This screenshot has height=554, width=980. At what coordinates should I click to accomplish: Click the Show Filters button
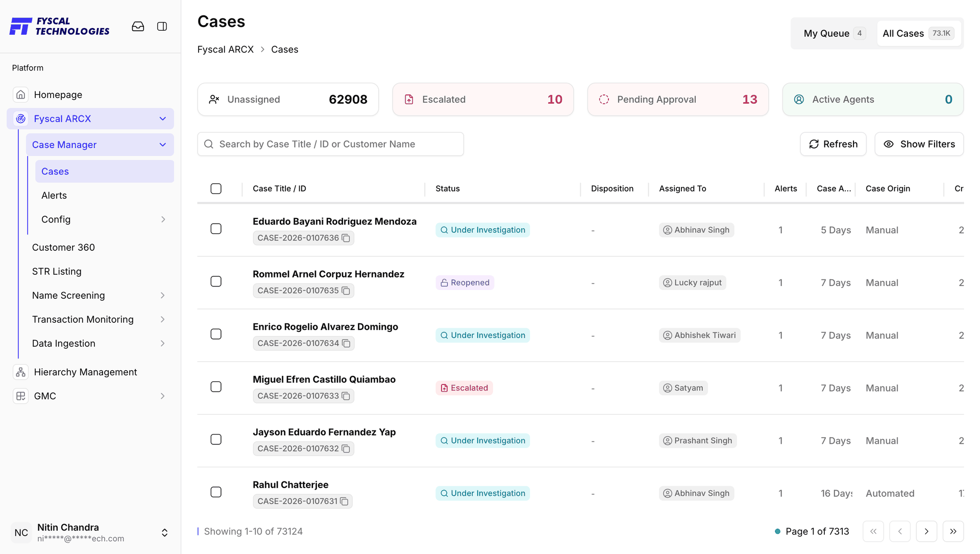tap(919, 144)
